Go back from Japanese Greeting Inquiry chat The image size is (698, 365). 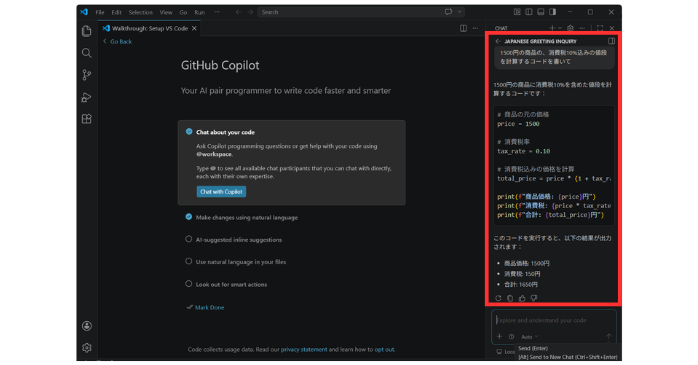(498, 41)
